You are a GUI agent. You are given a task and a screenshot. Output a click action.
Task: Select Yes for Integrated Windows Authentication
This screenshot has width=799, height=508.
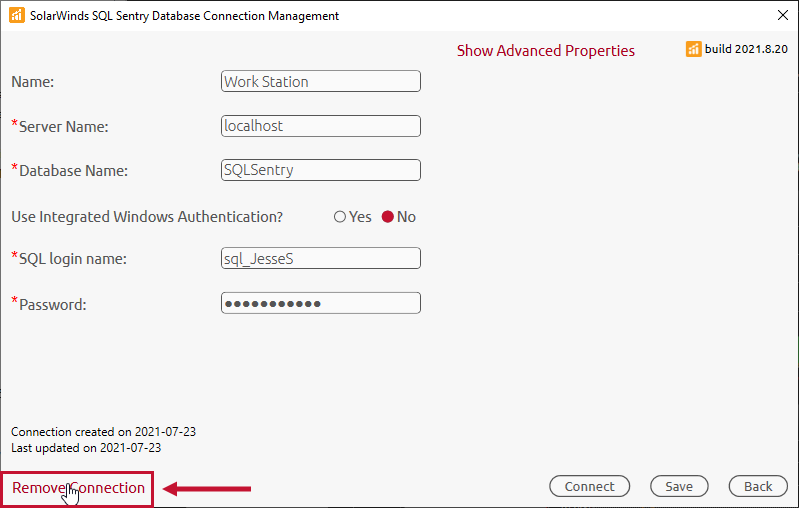[x=340, y=217]
